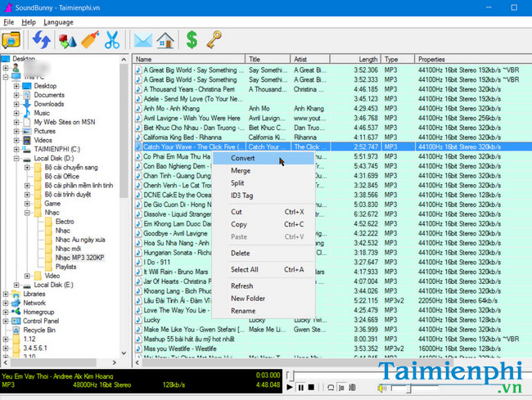Select the I Do - 911 file

157,262
